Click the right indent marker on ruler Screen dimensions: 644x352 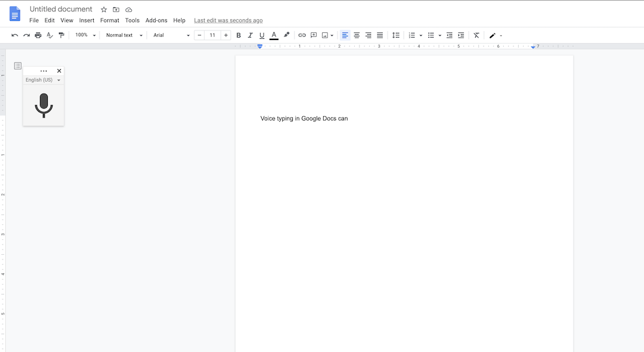pyautogui.click(x=533, y=47)
